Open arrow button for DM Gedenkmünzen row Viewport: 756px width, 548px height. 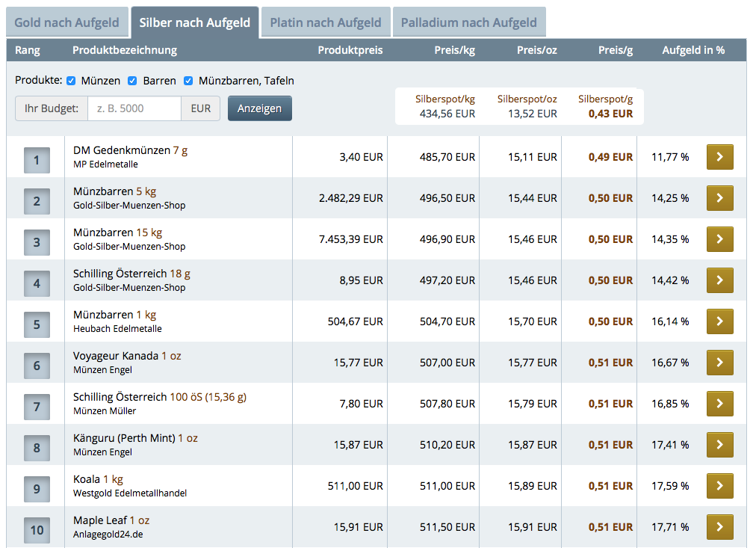point(720,157)
